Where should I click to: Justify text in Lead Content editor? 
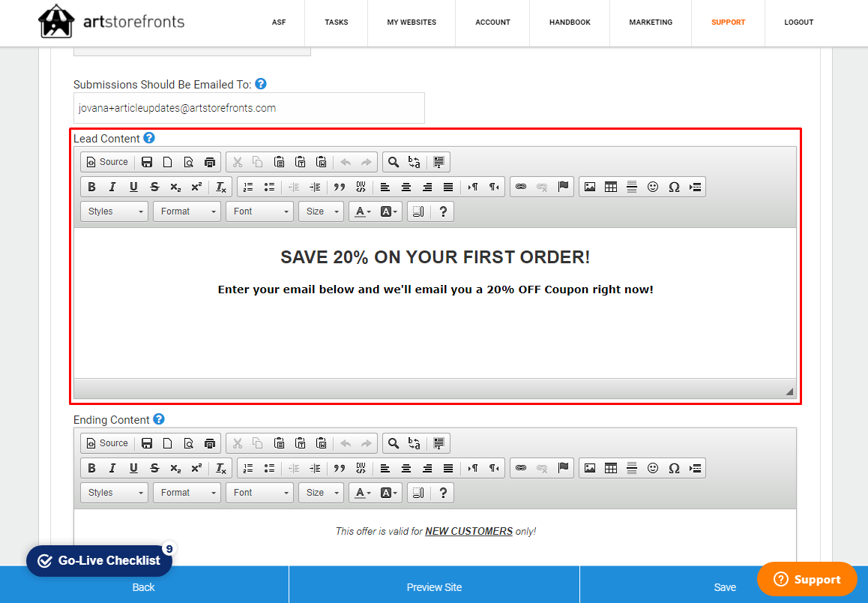[x=448, y=187]
